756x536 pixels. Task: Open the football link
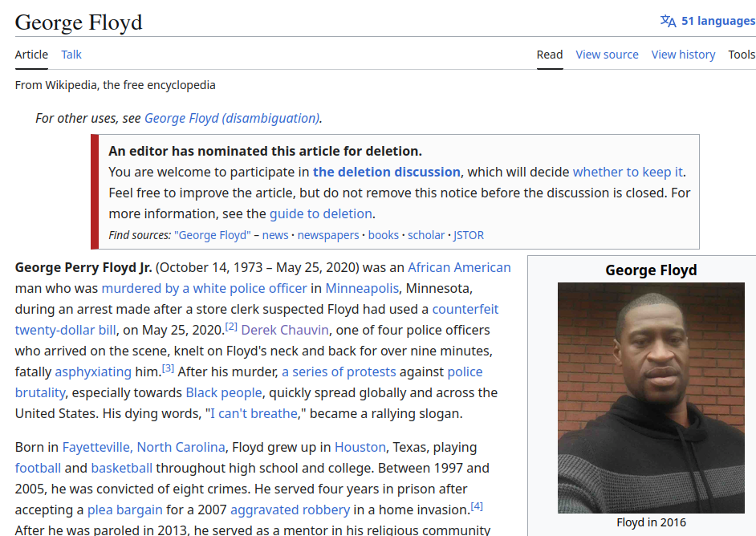tap(38, 468)
